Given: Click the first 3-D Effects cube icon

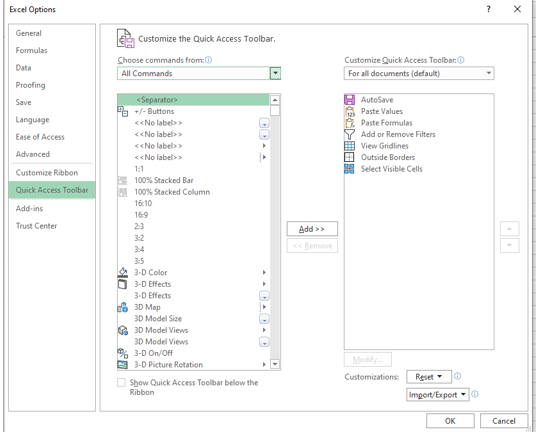Looking at the screenshot, I should [x=122, y=284].
